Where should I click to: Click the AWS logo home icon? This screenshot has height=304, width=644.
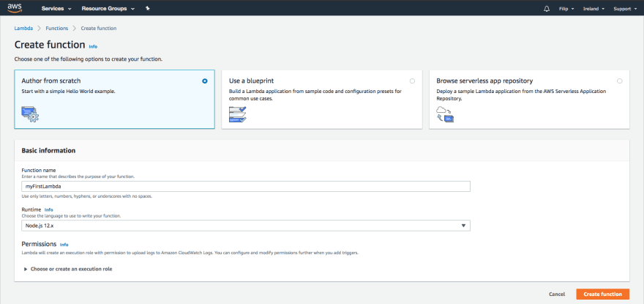pos(15,8)
